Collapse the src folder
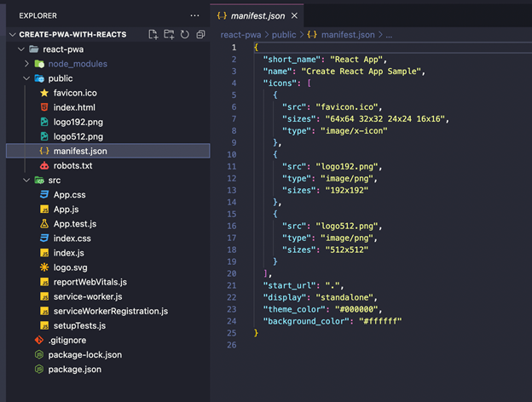The height and width of the screenshot is (402, 532). click(x=27, y=181)
